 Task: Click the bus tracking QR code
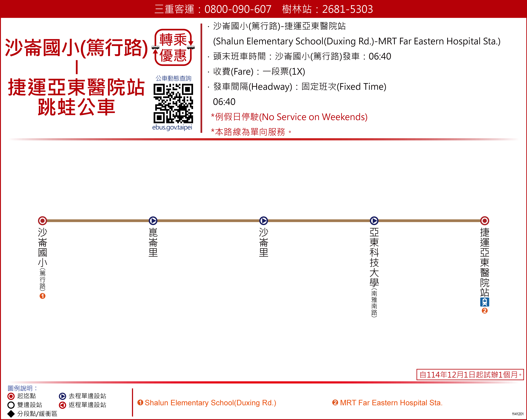tap(173, 103)
